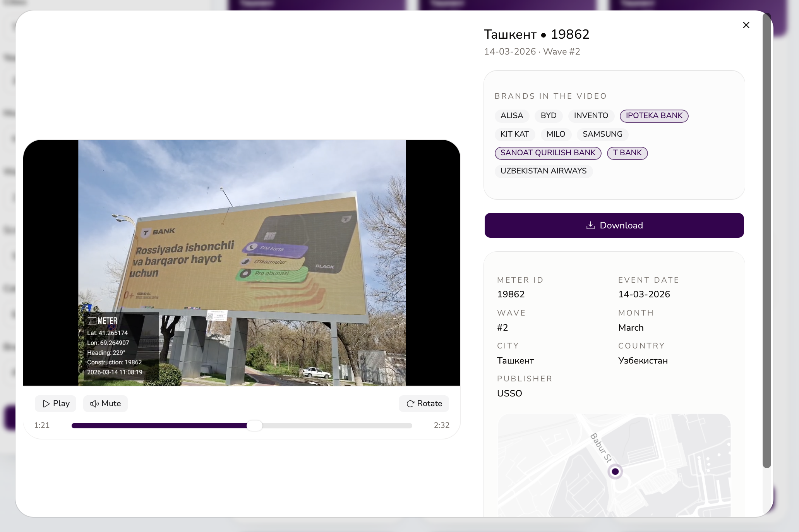Screen dimensions: 799x532
Task: Click the month value March
Action: tap(631, 328)
